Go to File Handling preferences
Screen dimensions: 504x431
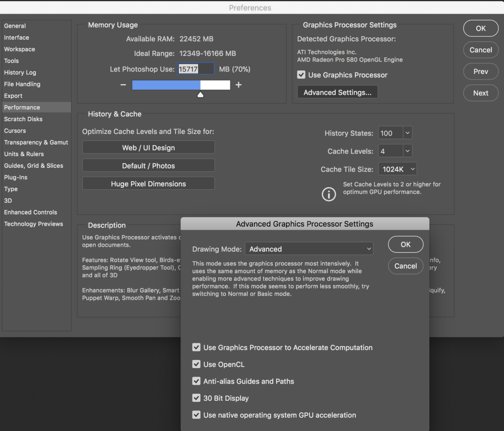pyautogui.click(x=22, y=84)
